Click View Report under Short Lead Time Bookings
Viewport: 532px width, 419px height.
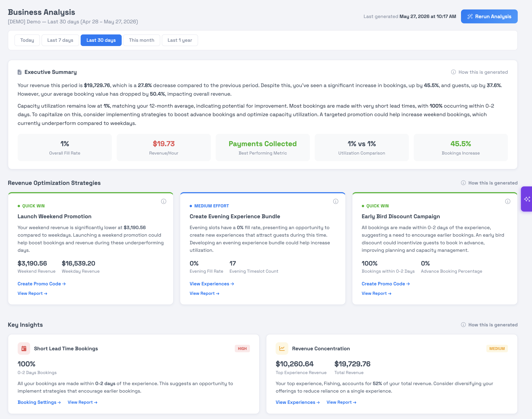(x=83, y=402)
